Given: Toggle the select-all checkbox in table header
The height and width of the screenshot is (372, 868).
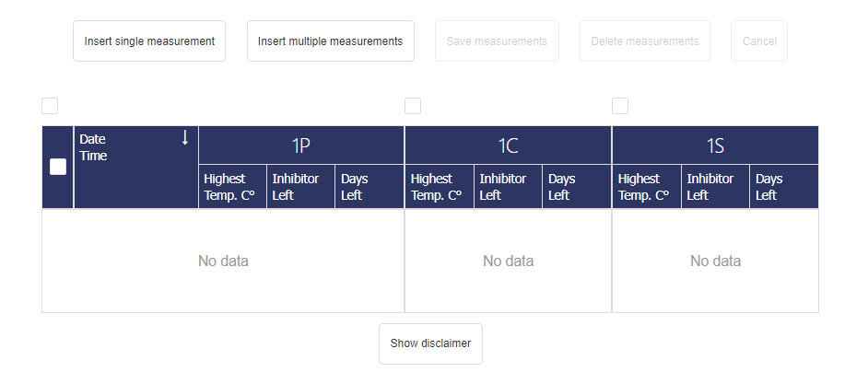Looking at the screenshot, I should pos(58,167).
